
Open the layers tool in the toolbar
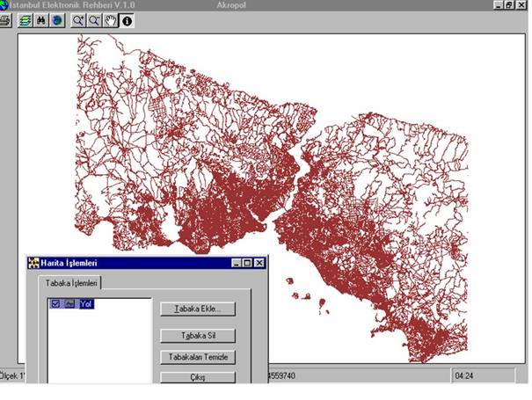pyautogui.click(x=26, y=19)
